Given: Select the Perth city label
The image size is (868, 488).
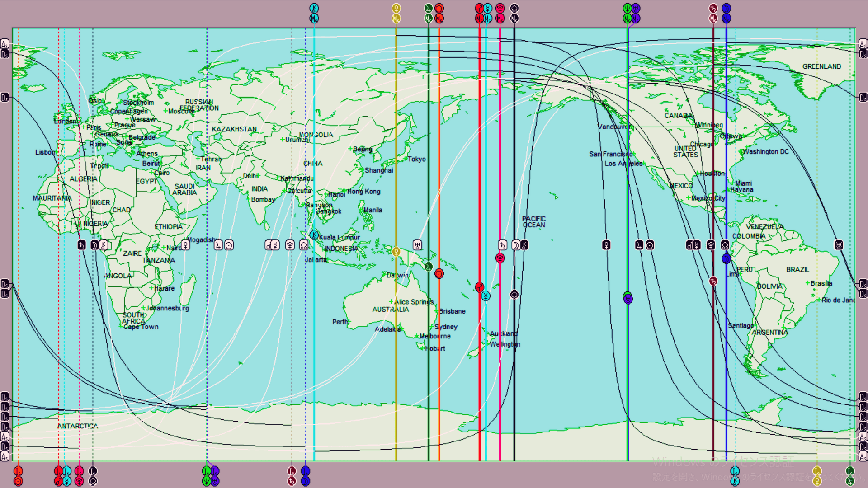Looking at the screenshot, I should tap(340, 322).
